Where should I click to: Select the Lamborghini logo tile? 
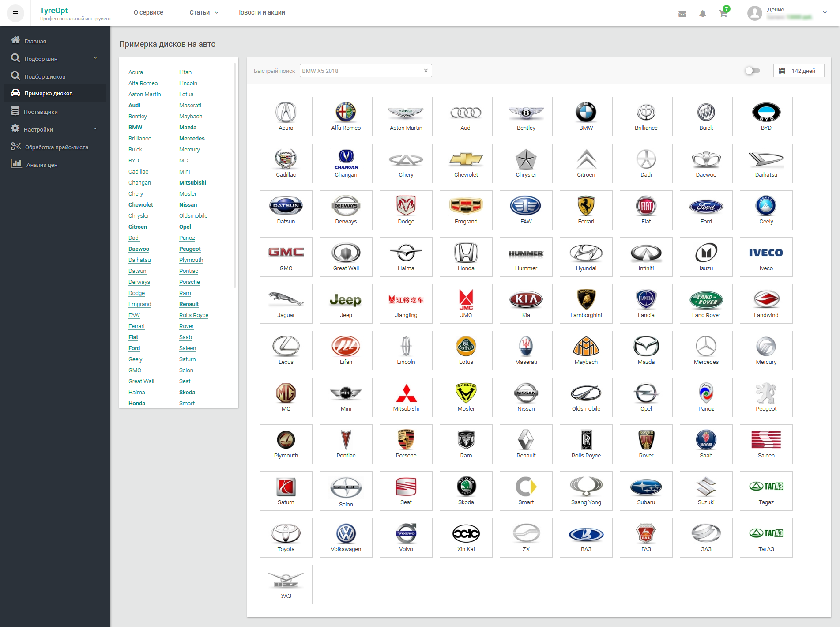(586, 304)
